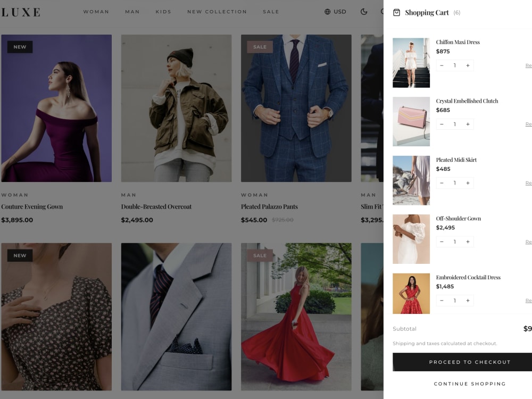Click the shopping bag icon in cart header
This screenshot has width=532, height=399.
[x=396, y=13]
